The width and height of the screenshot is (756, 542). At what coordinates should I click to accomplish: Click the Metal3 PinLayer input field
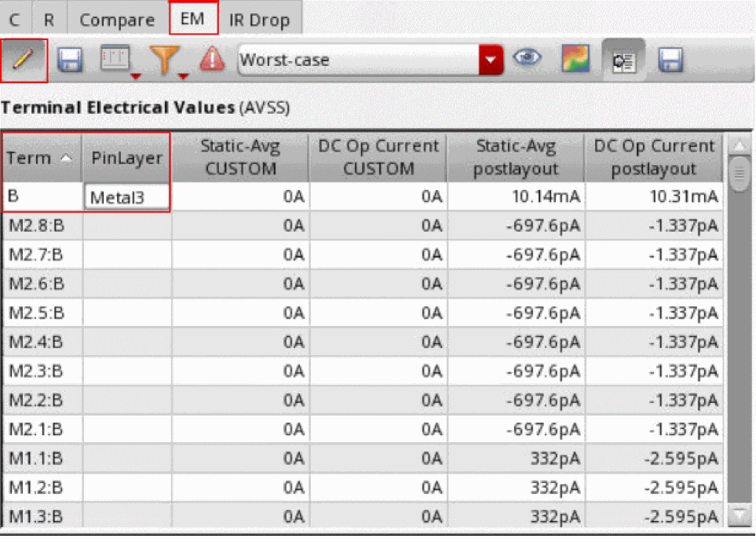coord(126,198)
